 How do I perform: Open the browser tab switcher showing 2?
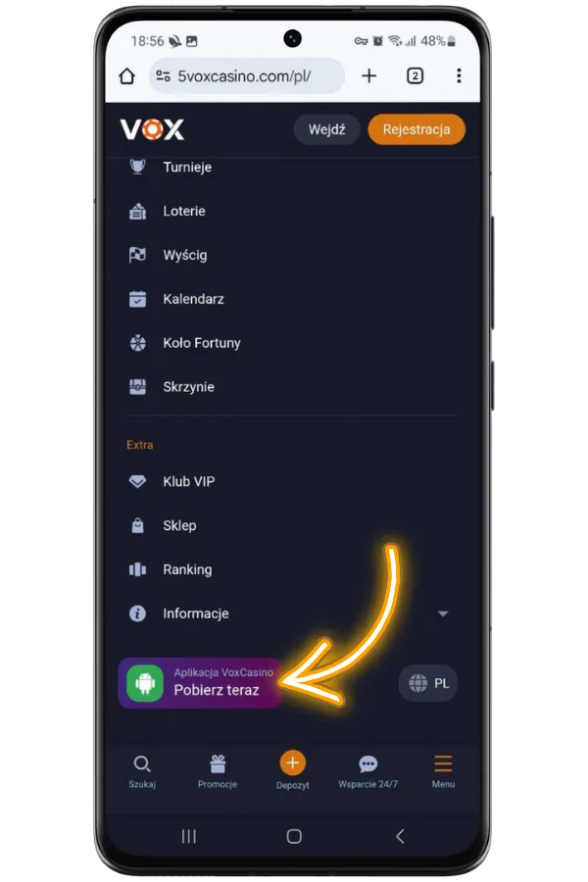pos(416,75)
